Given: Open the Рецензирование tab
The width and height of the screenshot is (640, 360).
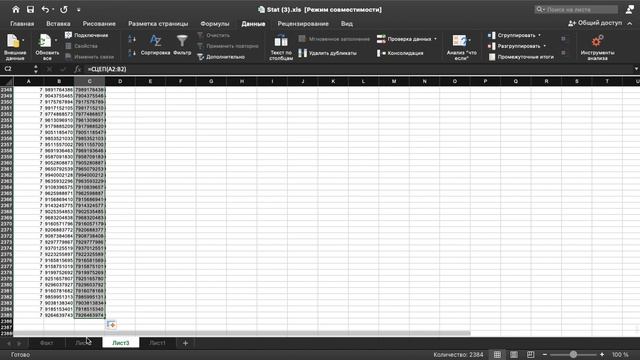Looking at the screenshot, I should coord(303,24).
